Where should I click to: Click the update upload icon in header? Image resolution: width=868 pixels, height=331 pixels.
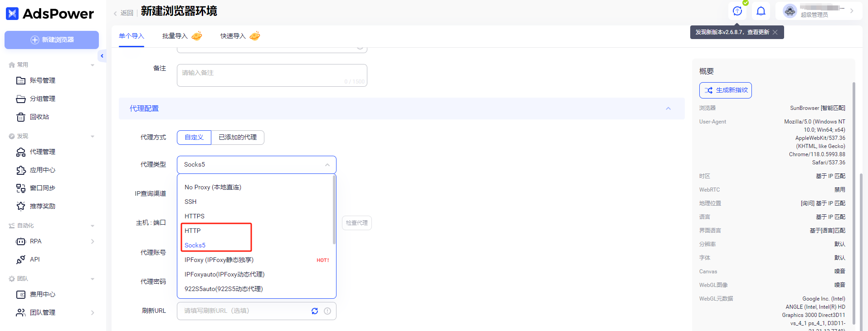[737, 11]
